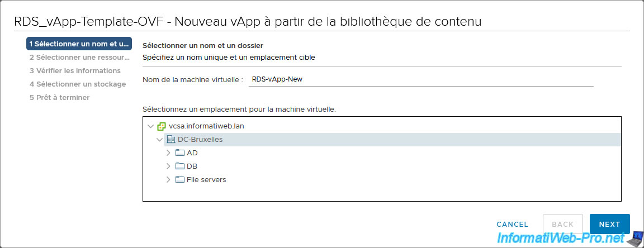
Task: Select the File servers folder label
Action: click(206, 179)
